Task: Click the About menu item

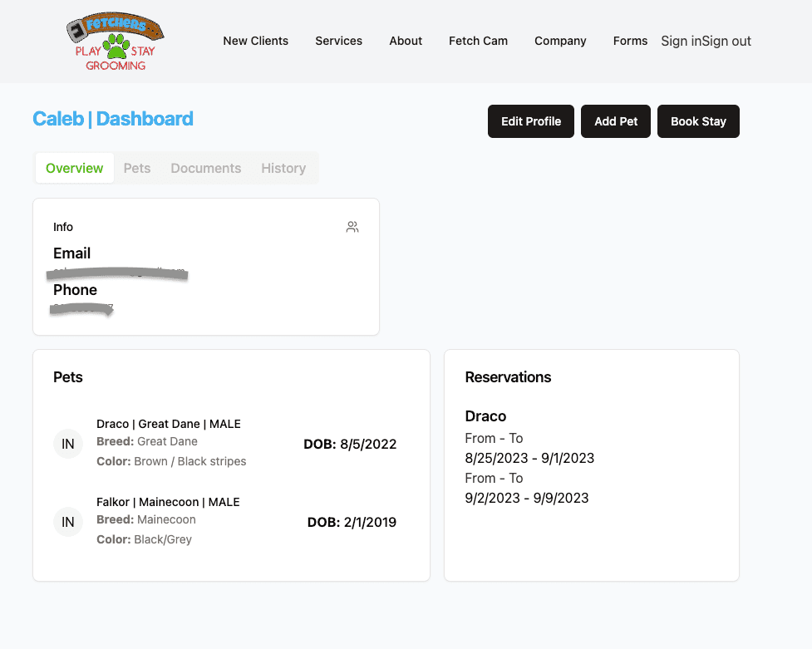Action: [x=406, y=41]
